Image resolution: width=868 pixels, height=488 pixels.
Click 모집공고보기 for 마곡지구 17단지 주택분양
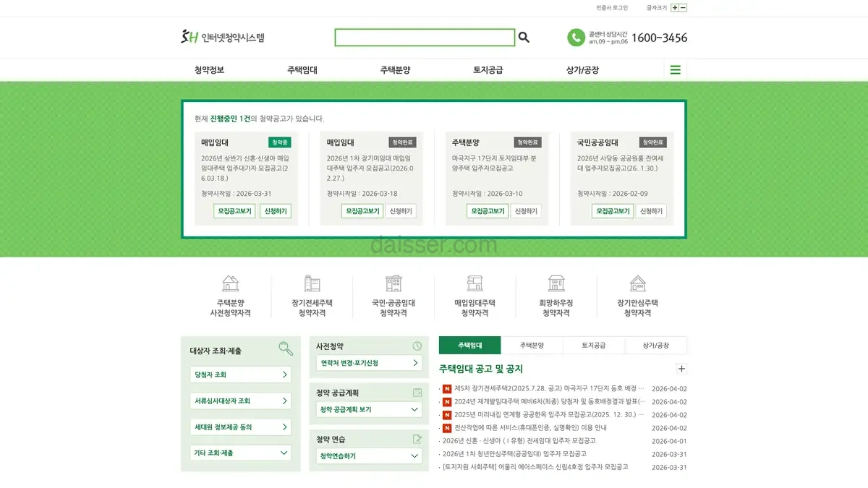[x=488, y=211]
